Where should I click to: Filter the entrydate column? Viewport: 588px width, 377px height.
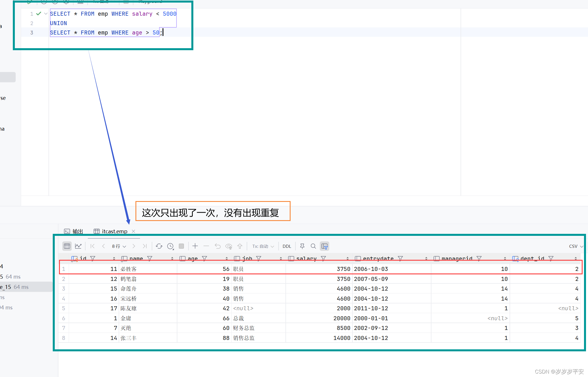(x=400, y=258)
